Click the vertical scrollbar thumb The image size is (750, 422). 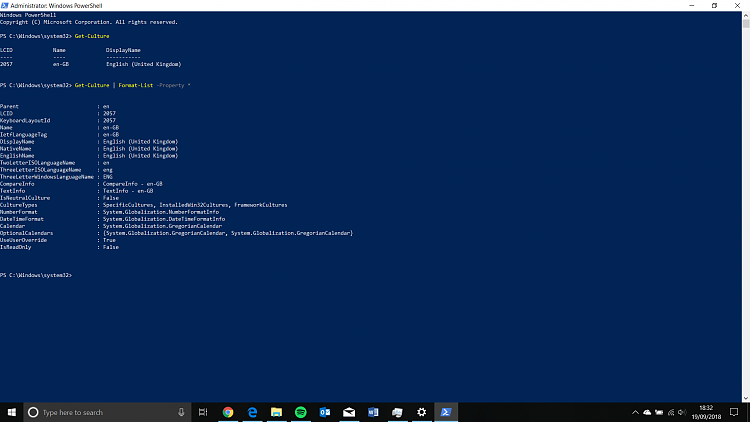pos(746,23)
